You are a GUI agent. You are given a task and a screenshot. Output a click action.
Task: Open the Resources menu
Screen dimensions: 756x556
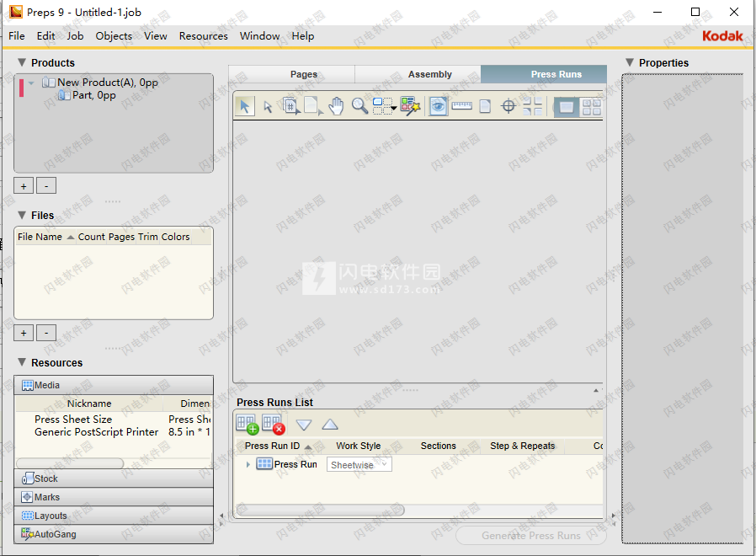[204, 36]
